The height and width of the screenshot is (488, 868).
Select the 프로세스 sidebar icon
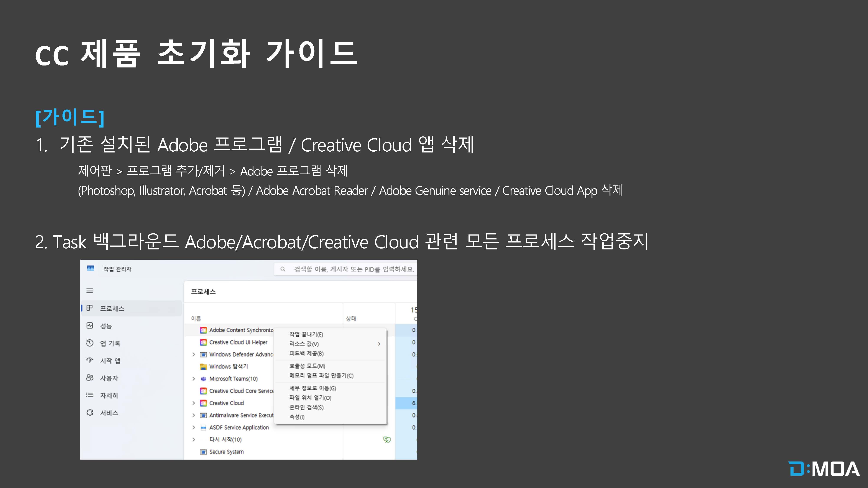pos(90,308)
